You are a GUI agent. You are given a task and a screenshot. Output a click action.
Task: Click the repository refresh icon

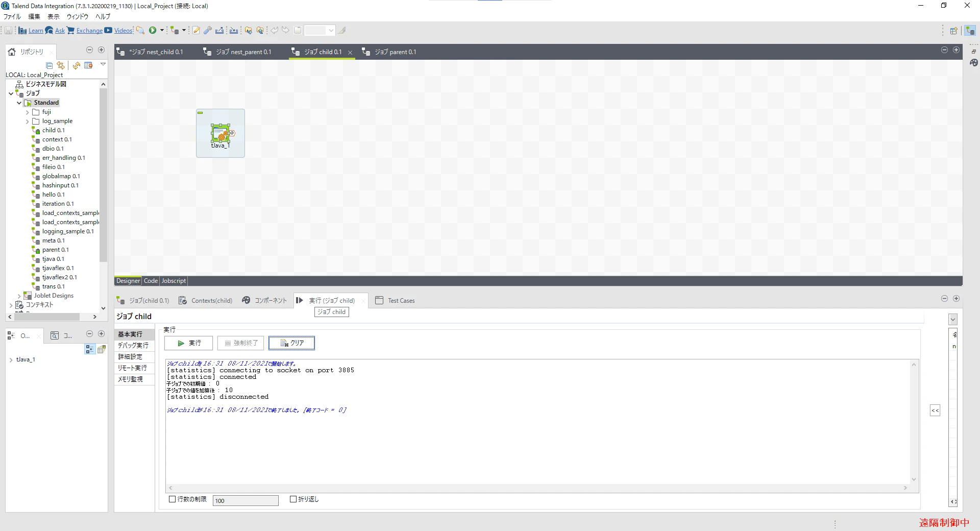pyautogui.click(x=77, y=65)
